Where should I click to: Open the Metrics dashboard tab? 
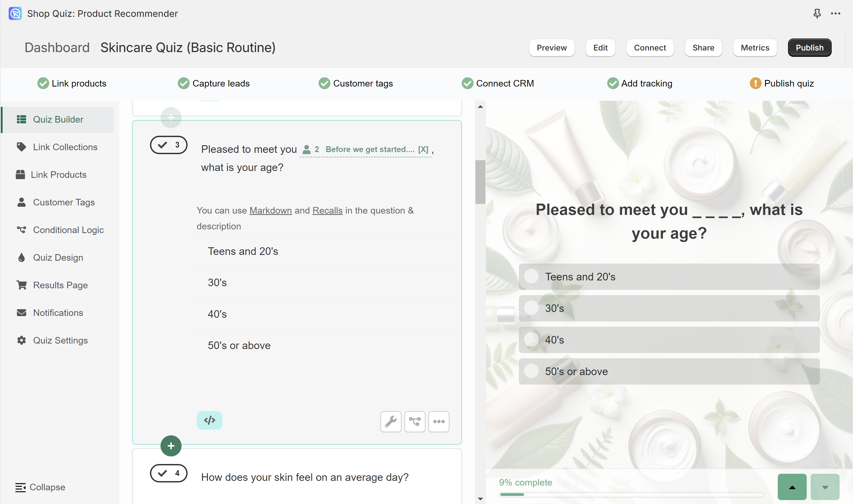755,47
